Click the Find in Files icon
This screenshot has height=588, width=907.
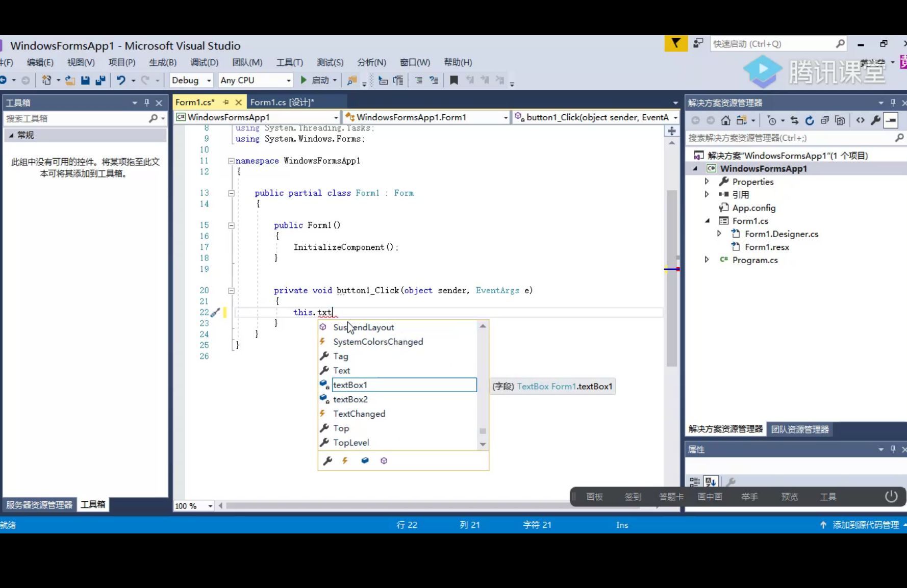click(351, 80)
